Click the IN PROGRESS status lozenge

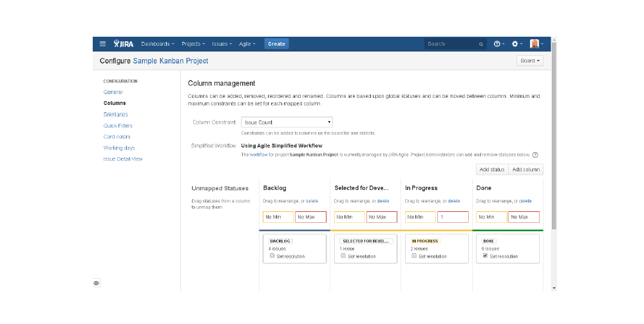pyautogui.click(x=426, y=241)
